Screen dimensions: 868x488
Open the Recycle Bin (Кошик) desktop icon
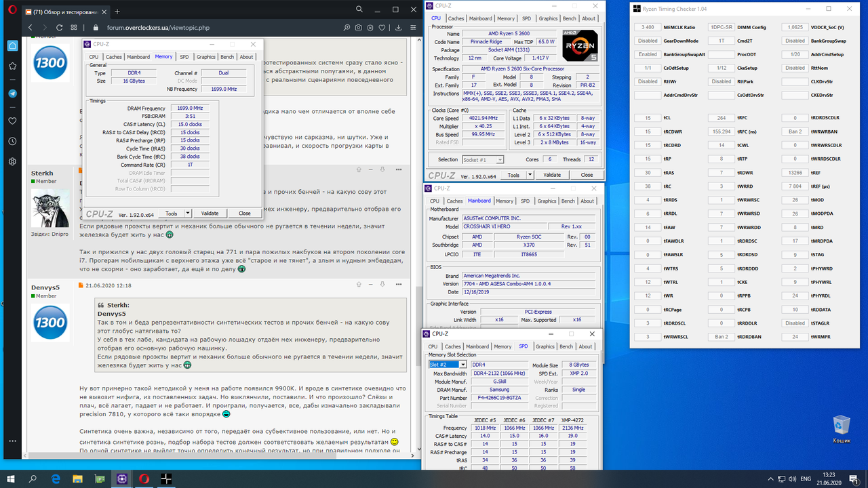coord(842,430)
